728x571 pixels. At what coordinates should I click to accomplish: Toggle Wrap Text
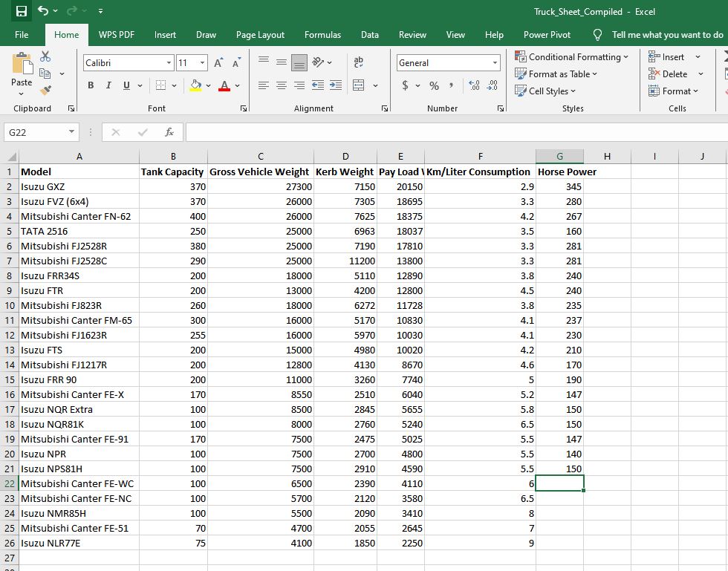[x=358, y=62]
